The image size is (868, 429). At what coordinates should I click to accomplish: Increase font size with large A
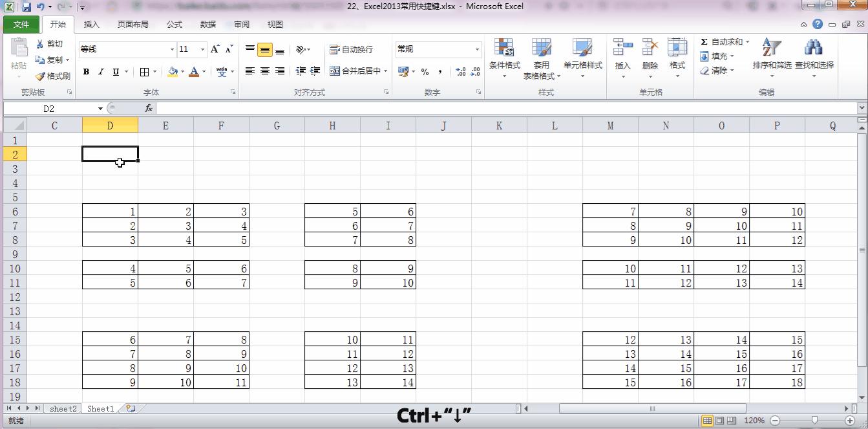click(215, 49)
